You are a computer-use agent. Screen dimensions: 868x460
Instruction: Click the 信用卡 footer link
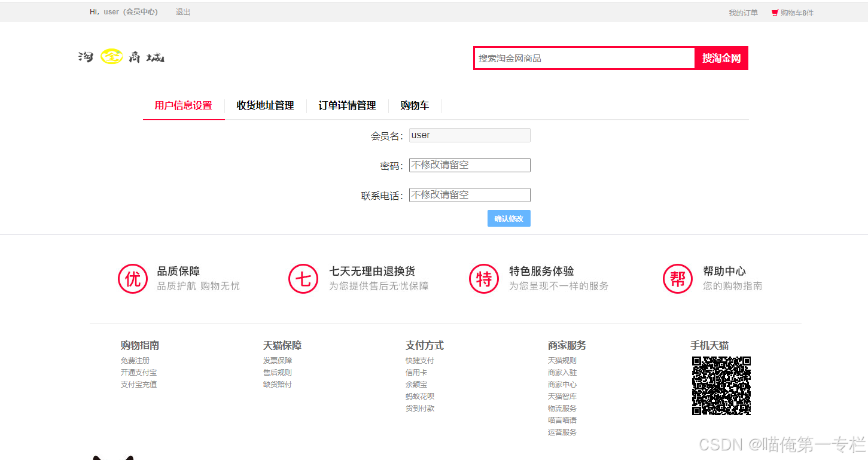416,373
